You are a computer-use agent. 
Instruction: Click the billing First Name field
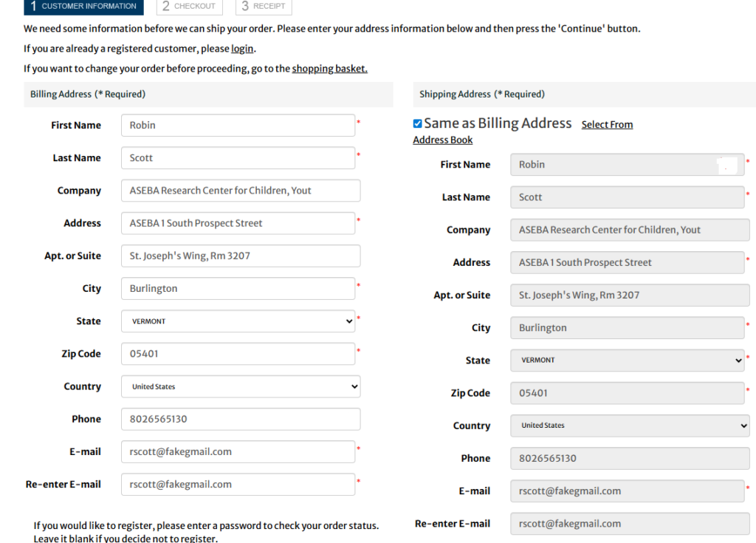(x=238, y=126)
